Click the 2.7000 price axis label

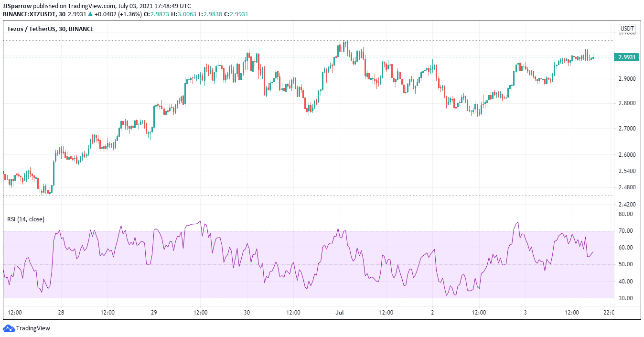tap(627, 129)
